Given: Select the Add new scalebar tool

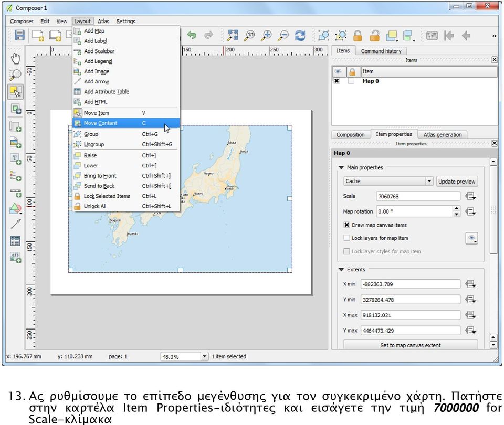Looking at the screenshot, I should click(x=15, y=193).
